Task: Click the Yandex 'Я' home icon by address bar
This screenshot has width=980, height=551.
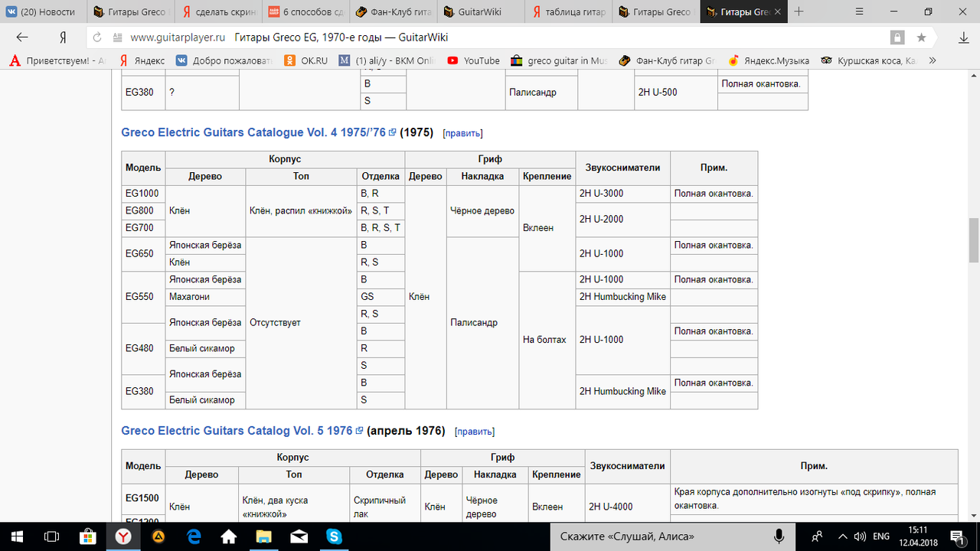Action: coord(61,37)
